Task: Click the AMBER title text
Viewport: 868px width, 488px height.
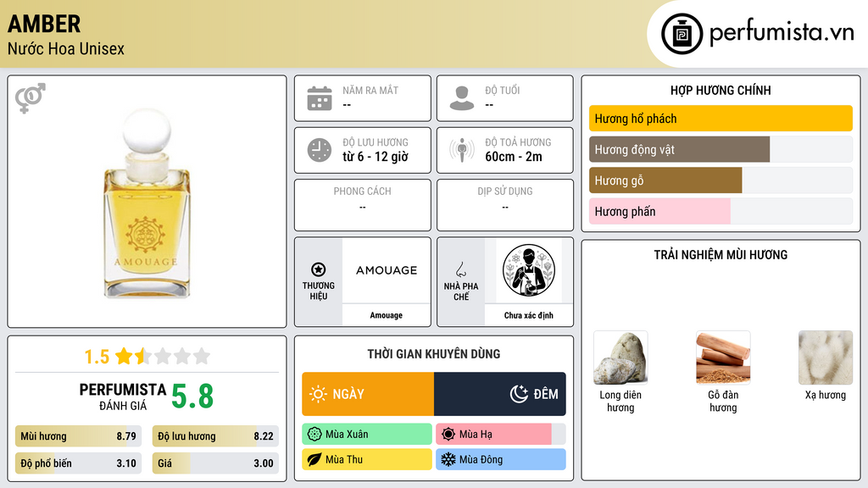Action: point(44,24)
